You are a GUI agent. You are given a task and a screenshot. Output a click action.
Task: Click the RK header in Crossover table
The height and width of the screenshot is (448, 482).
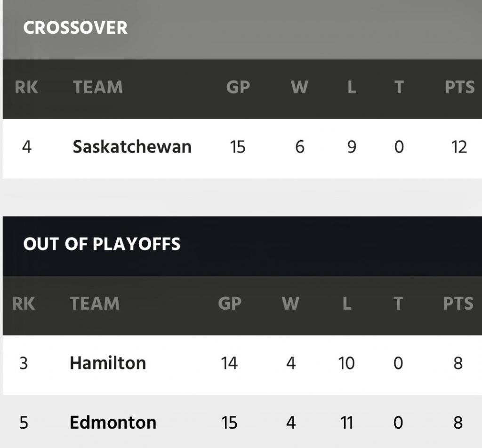click(x=26, y=88)
